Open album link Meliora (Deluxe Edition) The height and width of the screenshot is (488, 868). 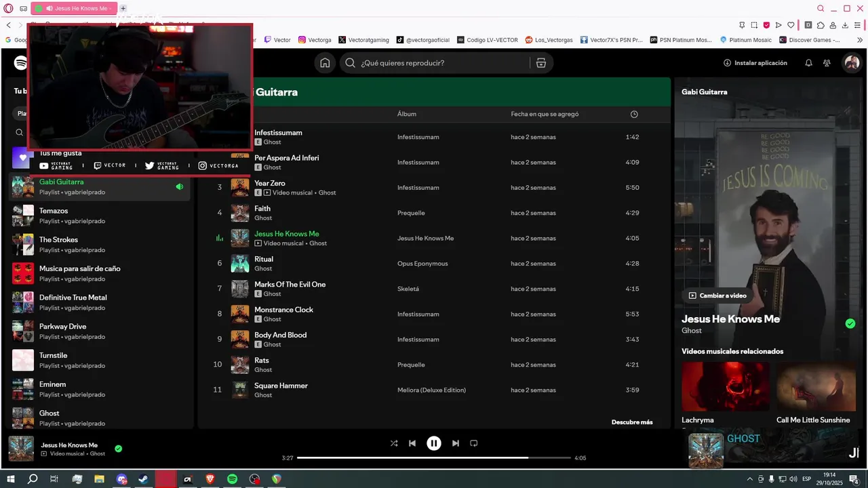(x=431, y=390)
